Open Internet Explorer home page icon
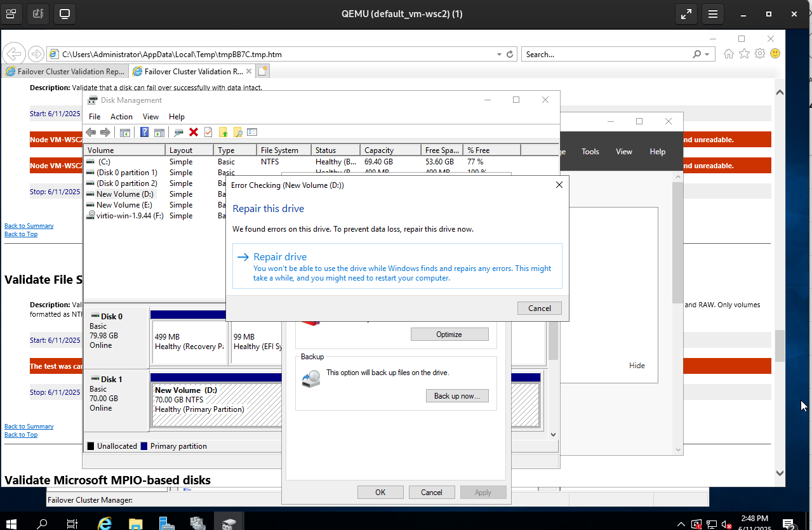Image resolution: width=812 pixels, height=530 pixels. 729,54
